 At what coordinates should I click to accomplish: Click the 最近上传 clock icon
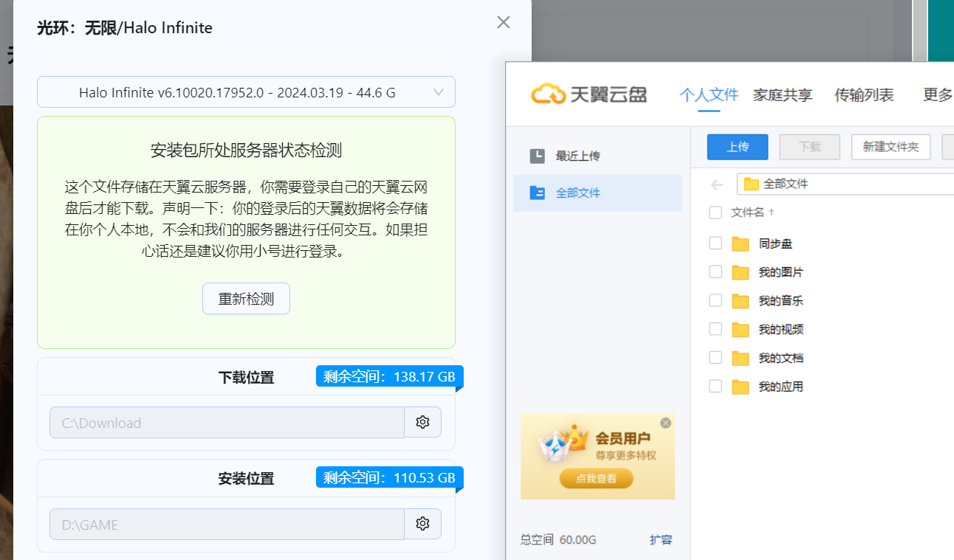pyautogui.click(x=538, y=156)
